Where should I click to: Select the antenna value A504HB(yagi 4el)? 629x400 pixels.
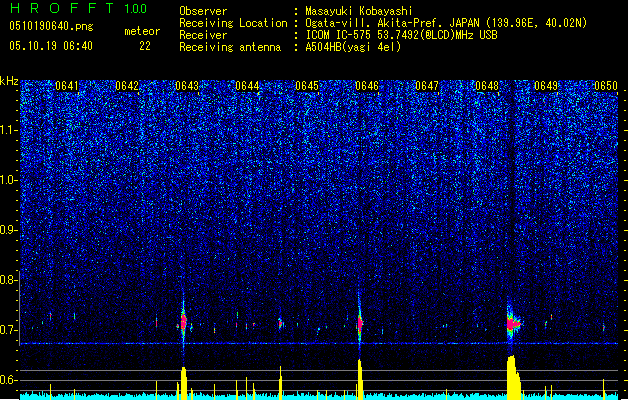coord(353,47)
